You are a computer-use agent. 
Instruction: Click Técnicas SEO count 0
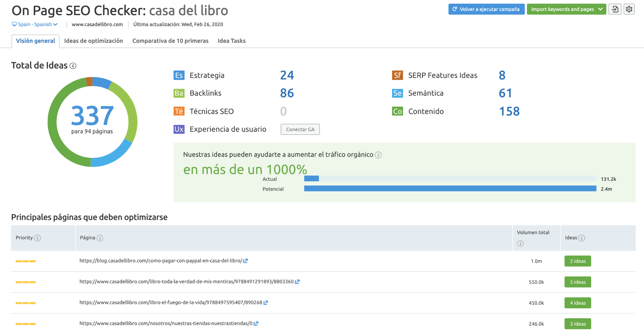(284, 111)
